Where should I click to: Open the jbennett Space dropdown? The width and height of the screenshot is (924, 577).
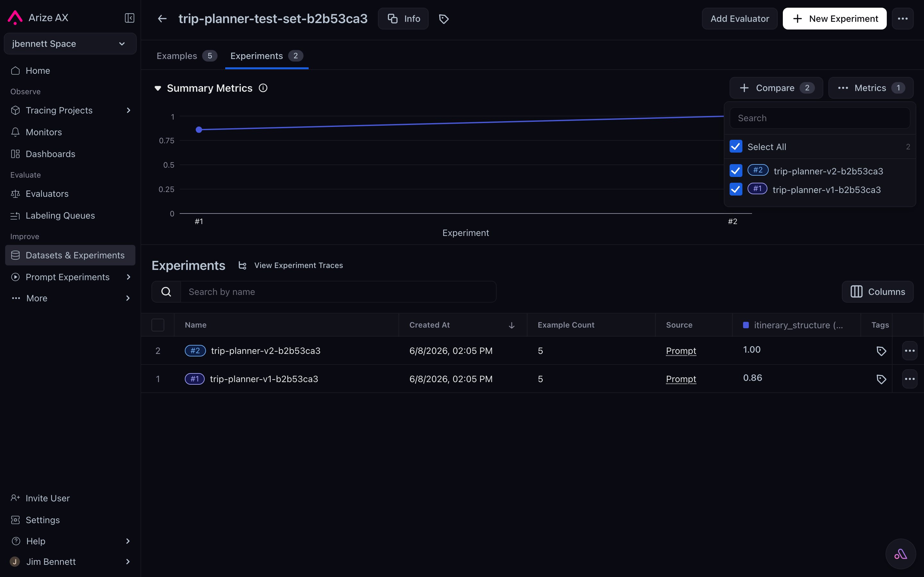(x=70, y=44)
